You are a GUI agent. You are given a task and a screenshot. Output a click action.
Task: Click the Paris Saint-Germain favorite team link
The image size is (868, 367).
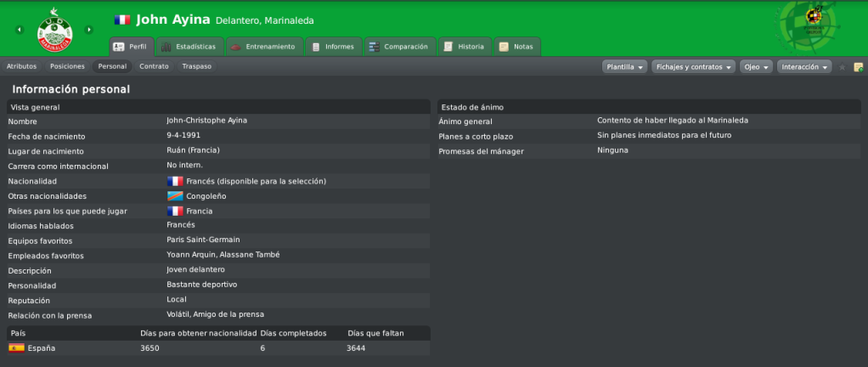(x=203, y=240)
